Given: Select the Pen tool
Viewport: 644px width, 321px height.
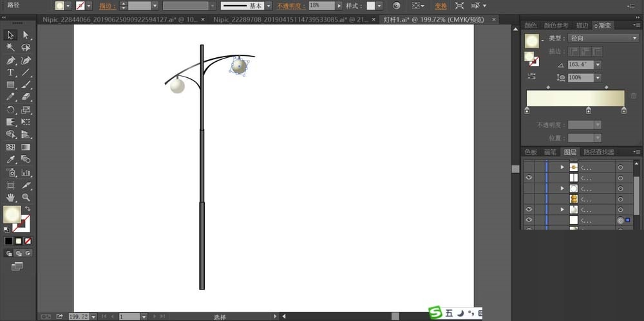Looking at the screenshot, I should pyautogui.click(x=11, y=60).
